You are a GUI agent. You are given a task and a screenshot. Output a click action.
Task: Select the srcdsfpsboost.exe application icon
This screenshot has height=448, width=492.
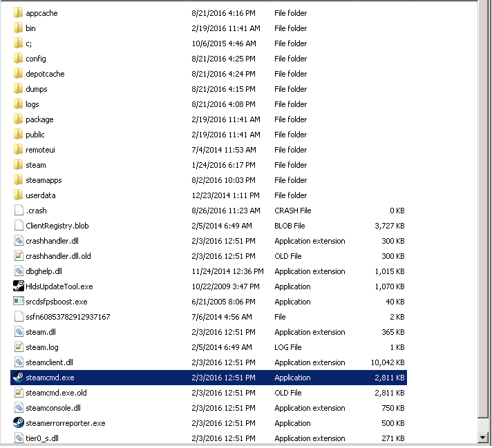tap(18, 302)
